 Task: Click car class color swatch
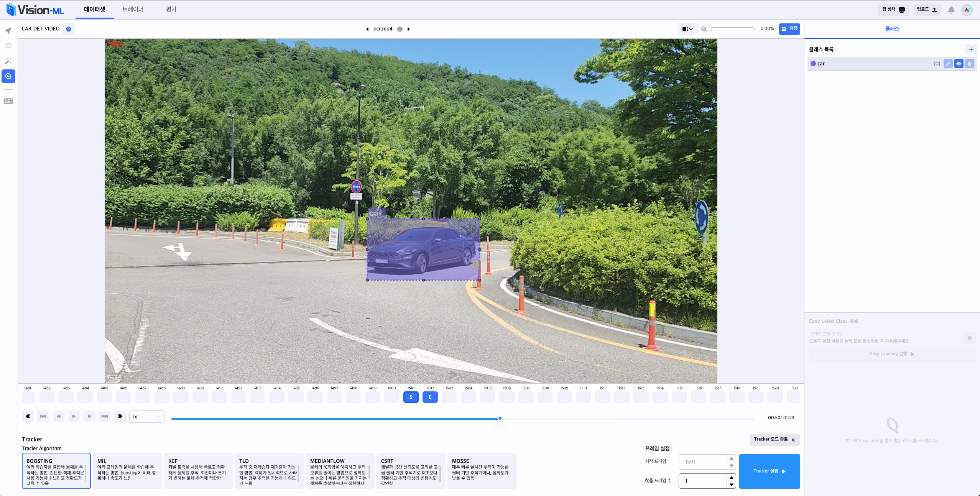tap(813, 64)
